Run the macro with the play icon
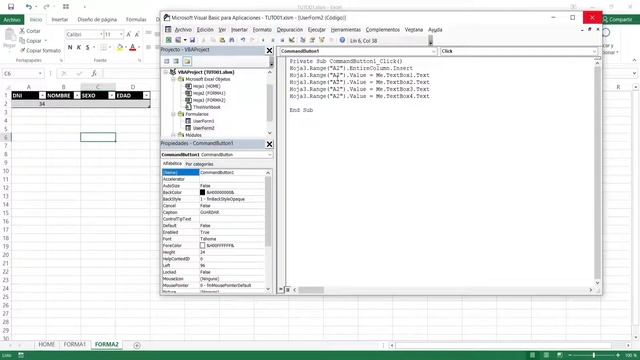The width and height of the screenshot is (640, 360). (263, 40)
